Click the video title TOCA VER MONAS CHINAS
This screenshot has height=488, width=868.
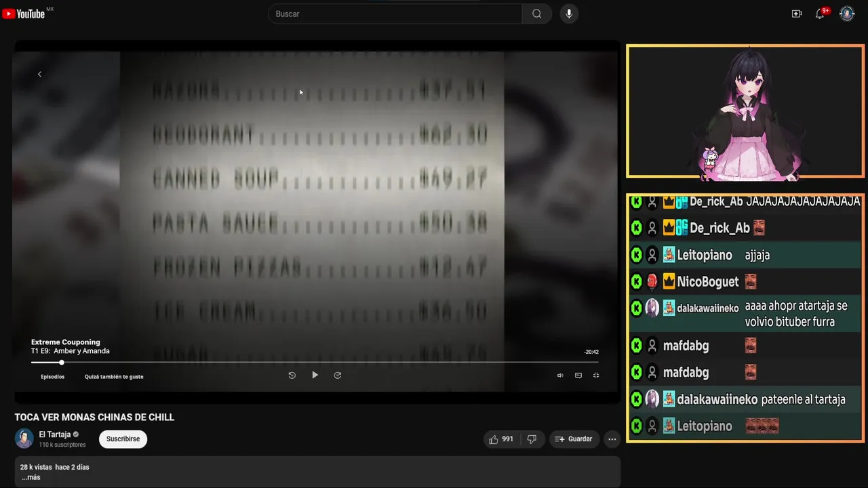tap(95, 418)
